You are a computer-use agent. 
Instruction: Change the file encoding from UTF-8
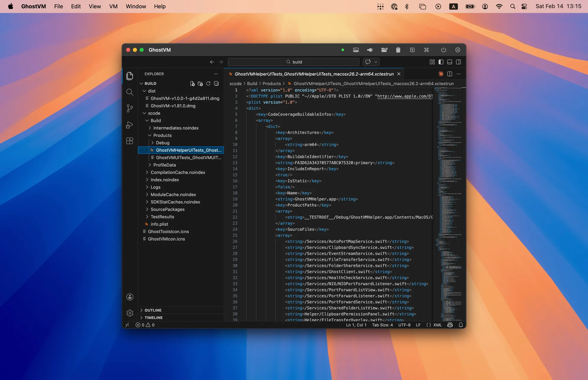pos(405,325)
